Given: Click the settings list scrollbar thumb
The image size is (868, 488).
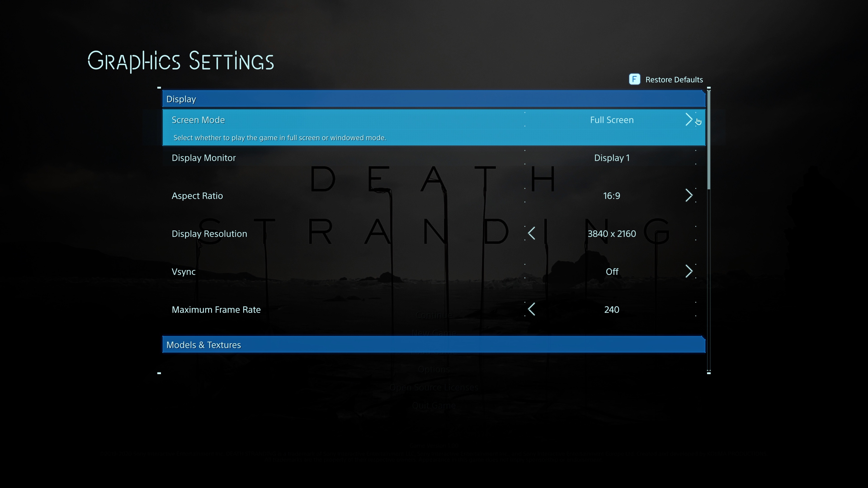Looking at the screenshot, I should (x=709, y=140).
